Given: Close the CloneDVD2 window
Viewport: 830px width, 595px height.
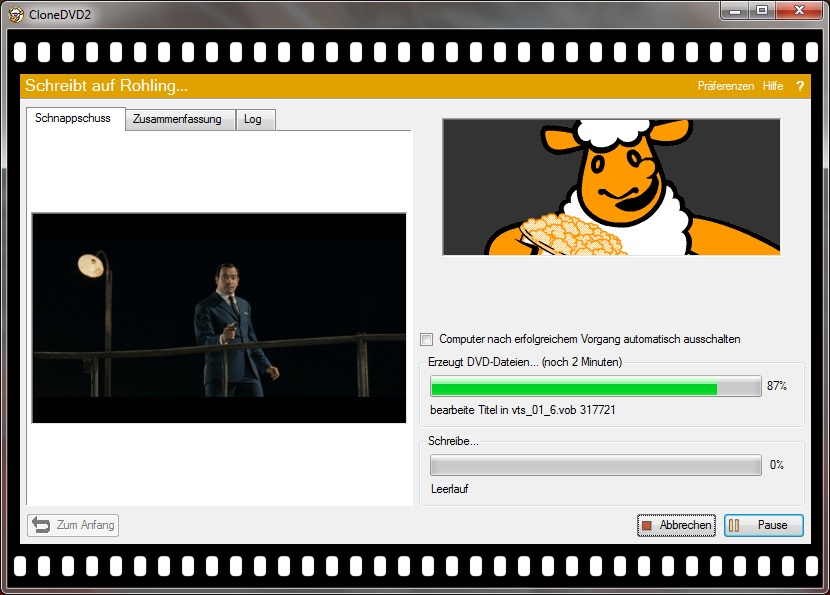Looking at the screenshot, I should pyautogui.click(x=799, y=11).
